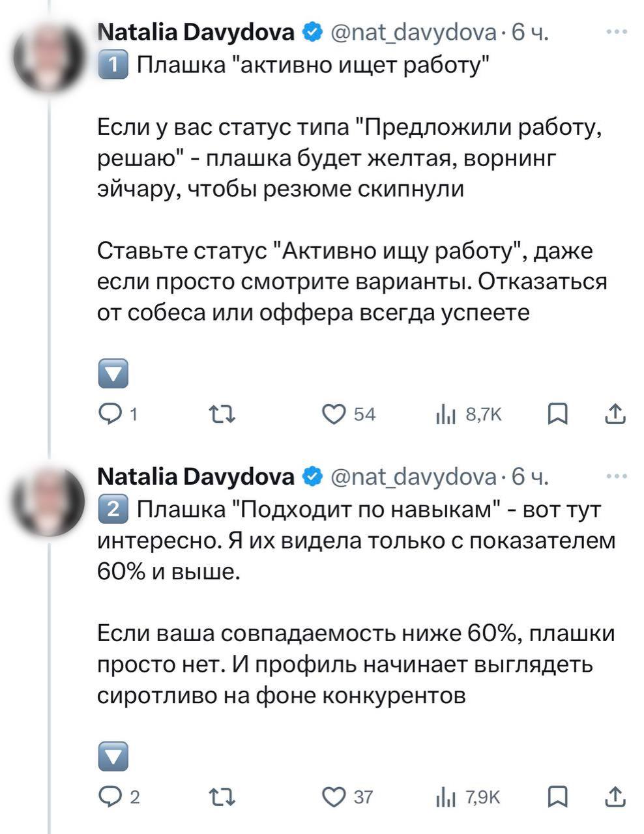Click the verified badge on the second tweet
644x834 pixels.
(314, 478)
